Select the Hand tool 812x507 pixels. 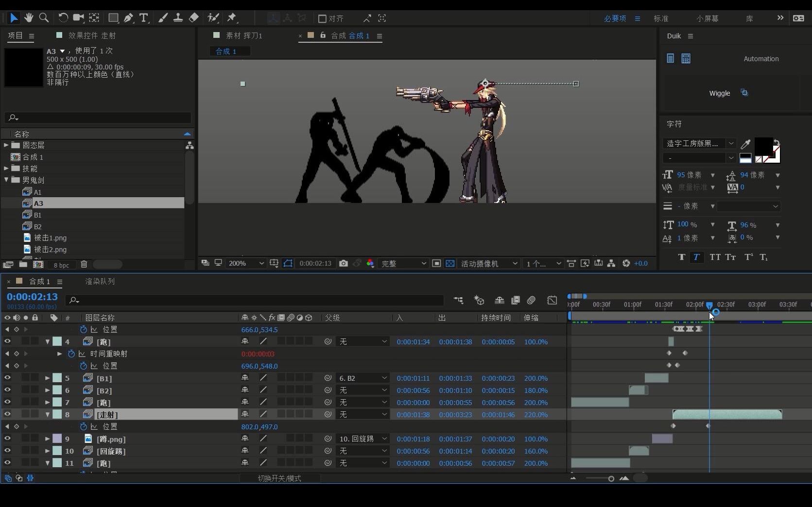29,18
